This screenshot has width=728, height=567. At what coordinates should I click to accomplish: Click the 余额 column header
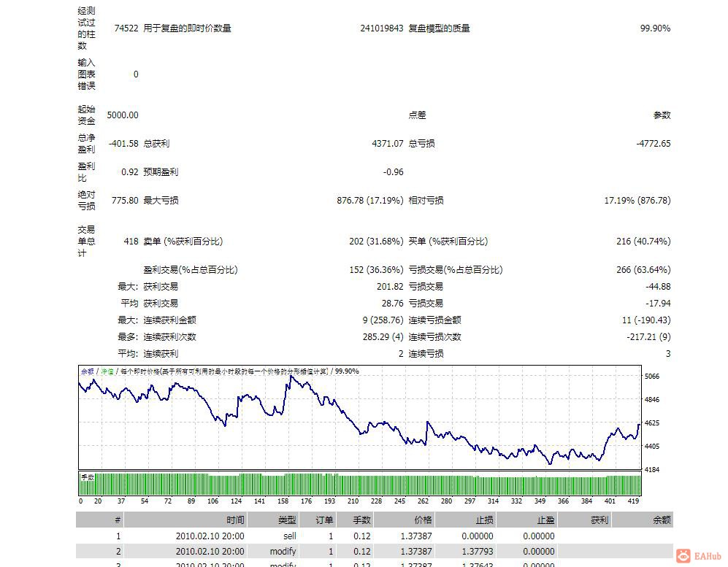(661, 520)
